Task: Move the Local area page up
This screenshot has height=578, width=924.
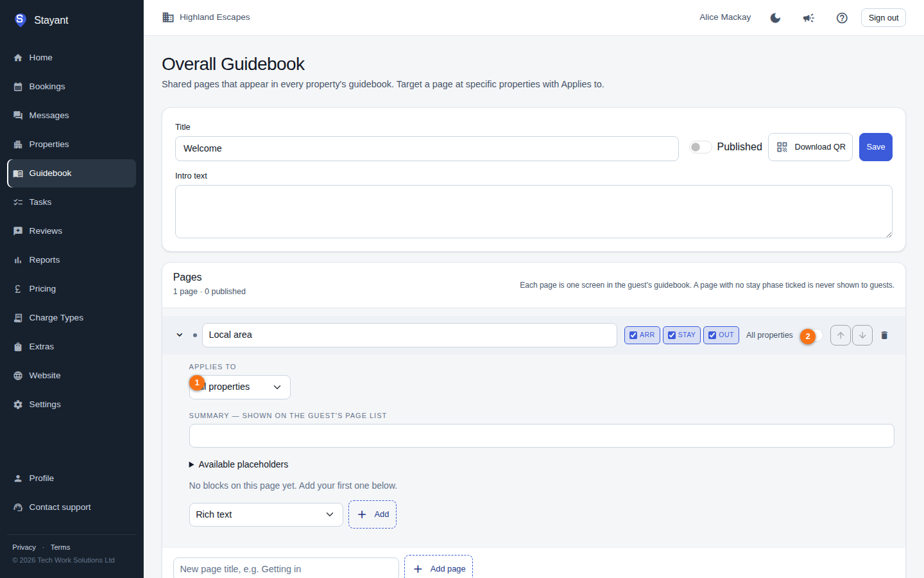Action: 841,335
